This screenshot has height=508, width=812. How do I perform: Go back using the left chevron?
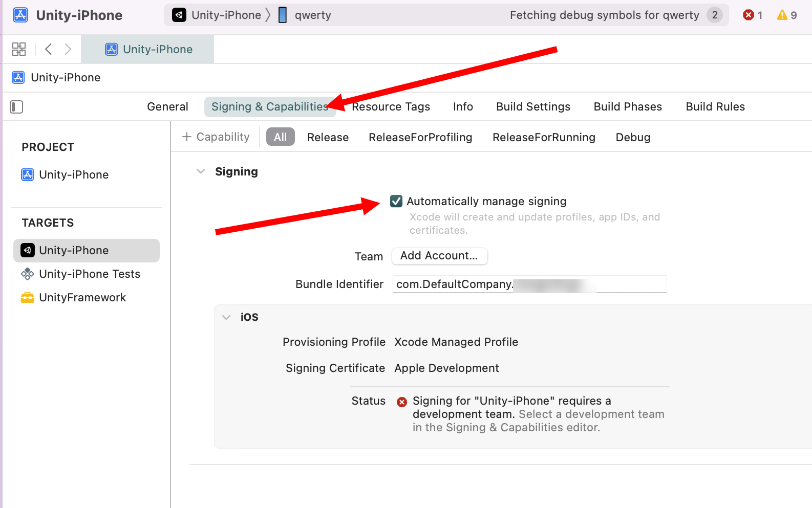(49, 49)
